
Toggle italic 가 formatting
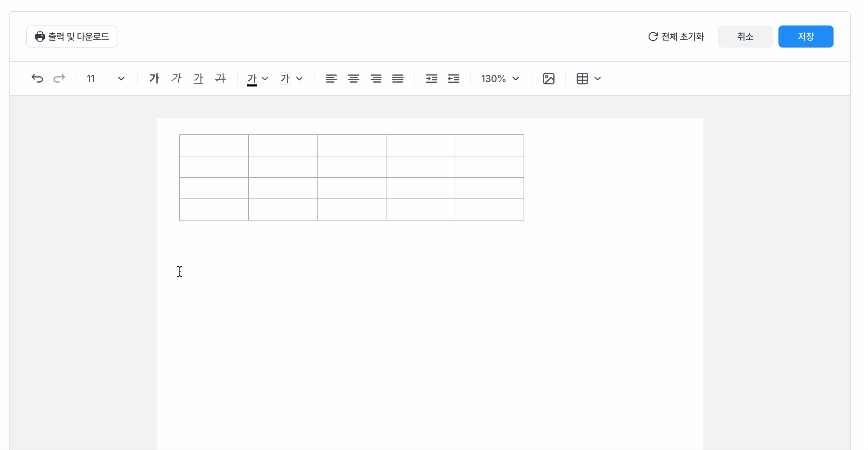[176, 79]
